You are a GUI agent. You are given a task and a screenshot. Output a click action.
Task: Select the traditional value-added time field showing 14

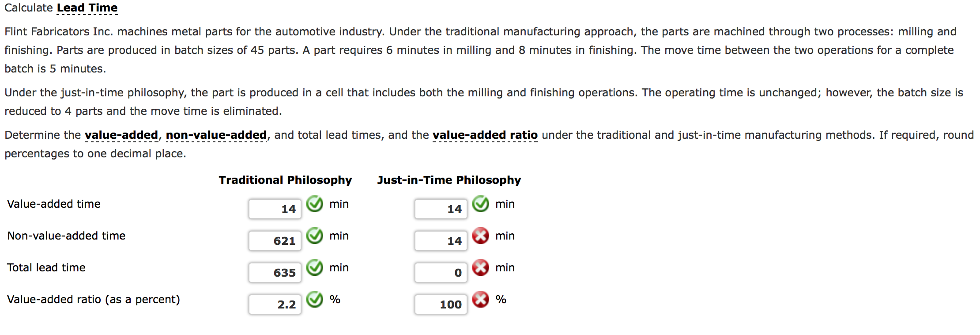click(x=275, y=209)
